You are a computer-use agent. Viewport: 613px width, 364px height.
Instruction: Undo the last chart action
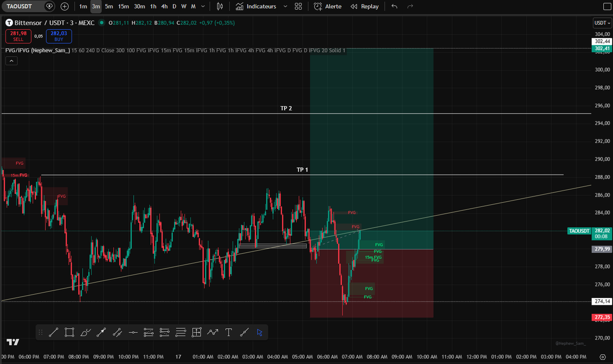[x=394, y=7]
